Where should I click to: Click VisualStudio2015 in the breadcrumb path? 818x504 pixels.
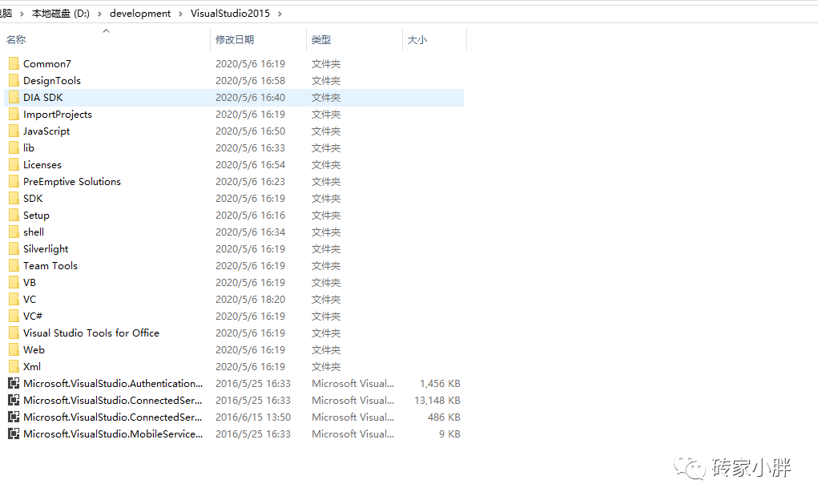point(230,14)
